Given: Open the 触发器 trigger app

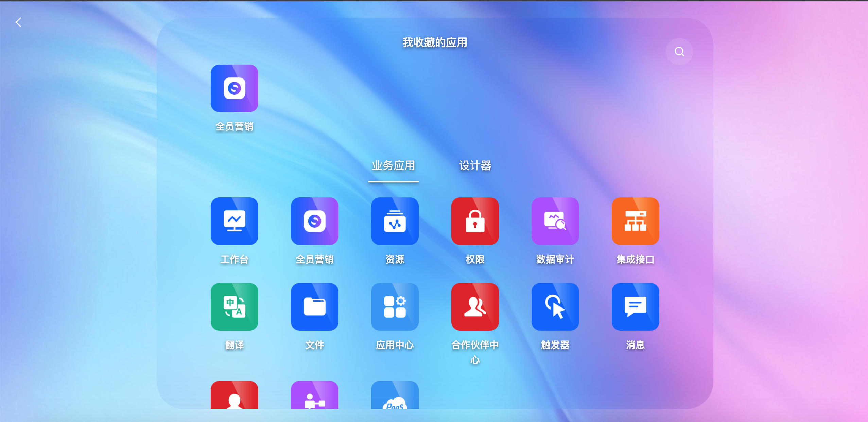Looking at the screenshot, I should coord(555,306).
